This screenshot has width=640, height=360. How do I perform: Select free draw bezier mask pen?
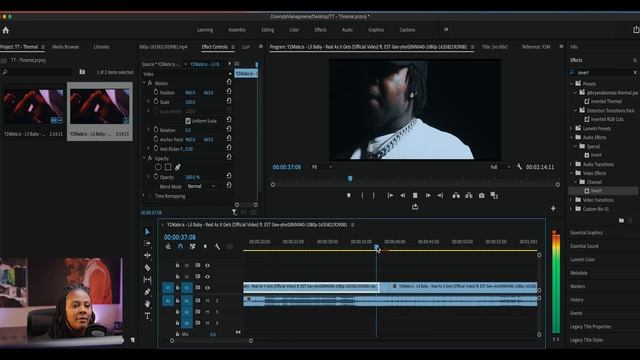pyautogui.click(x=178, y=167)
